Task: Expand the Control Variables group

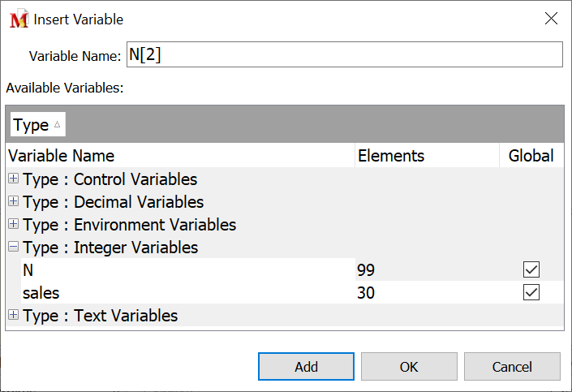Action: 14,179
